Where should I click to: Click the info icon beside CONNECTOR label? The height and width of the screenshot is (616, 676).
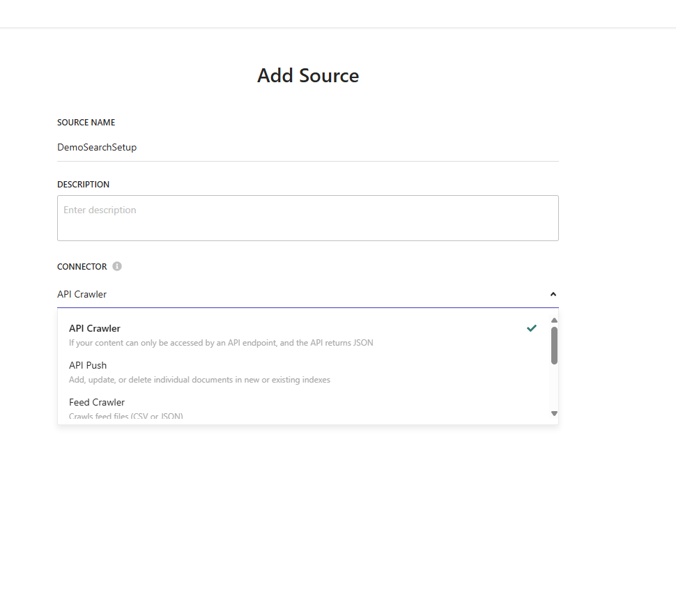[117, 266]
